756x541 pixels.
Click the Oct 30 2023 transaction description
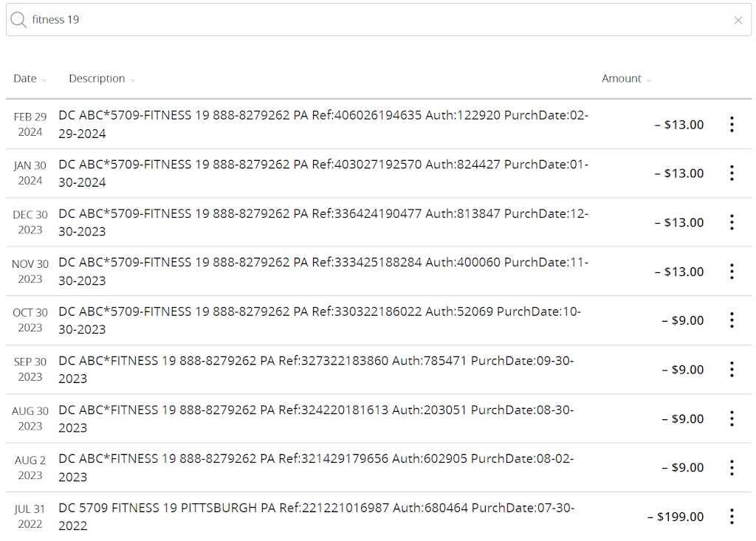[320, 320]
